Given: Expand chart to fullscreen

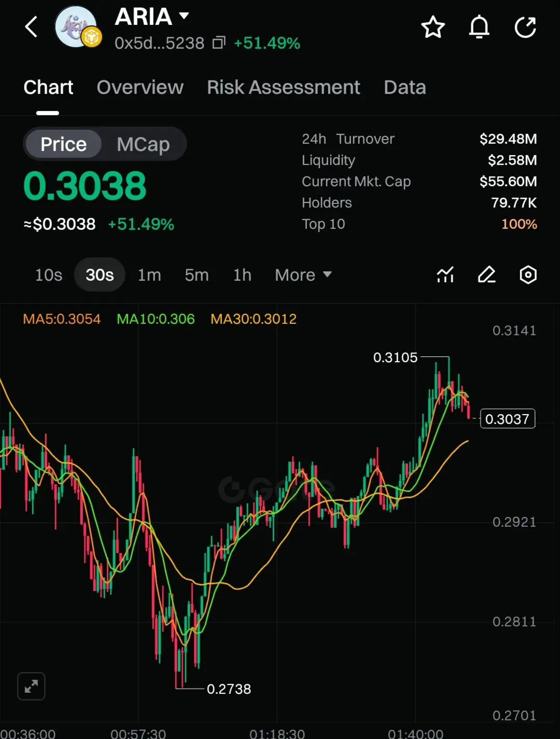Looking at the screenshot, I should point(31,686).
